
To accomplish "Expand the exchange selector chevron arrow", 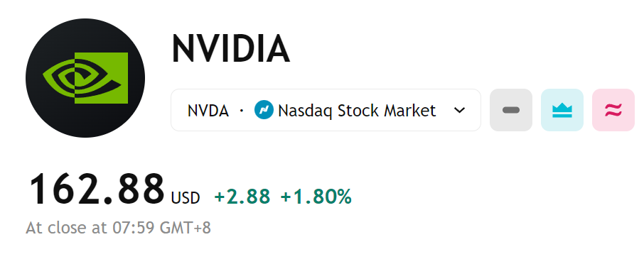I will [460, 110].
